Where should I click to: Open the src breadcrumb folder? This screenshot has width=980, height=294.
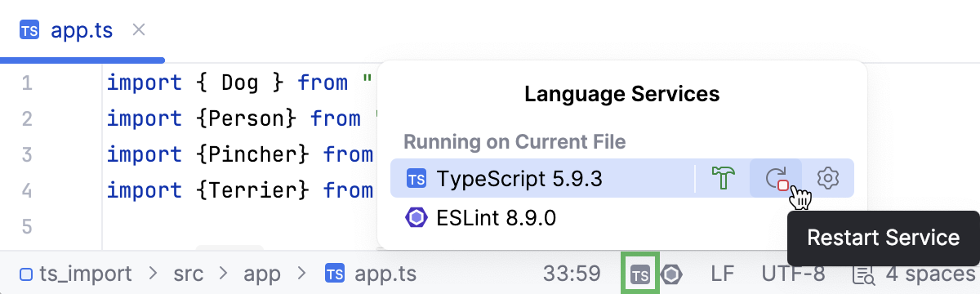[189, 274]
